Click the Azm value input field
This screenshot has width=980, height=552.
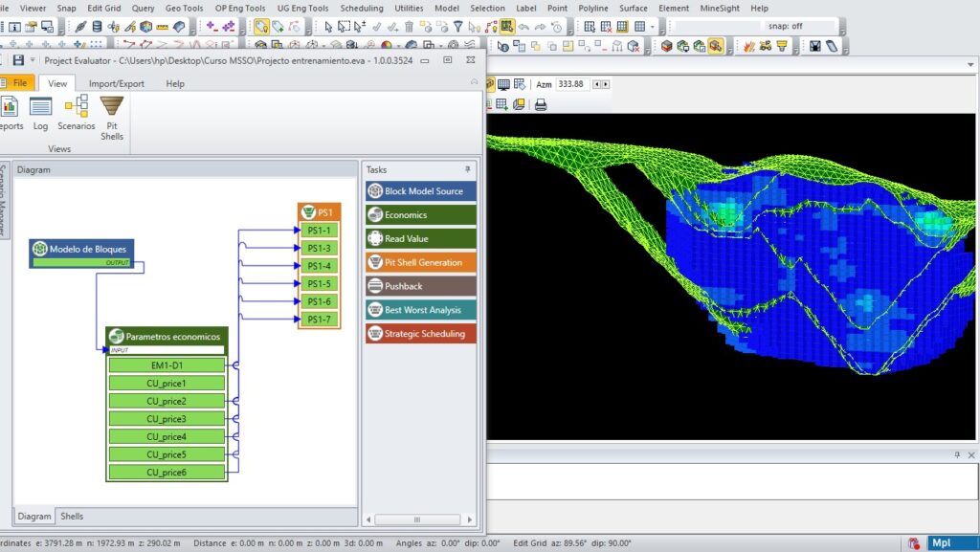[x=572, y=84]
